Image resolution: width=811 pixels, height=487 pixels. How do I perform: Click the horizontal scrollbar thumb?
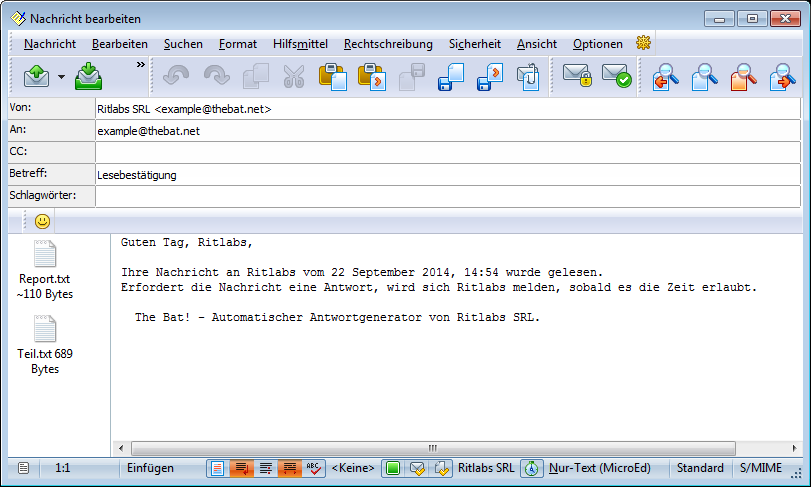[x=433, y=448]
